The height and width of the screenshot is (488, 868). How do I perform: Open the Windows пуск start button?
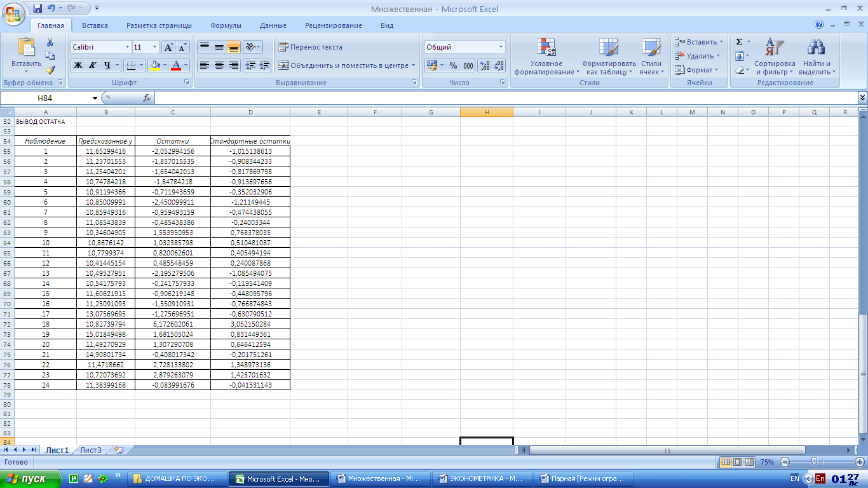click(30, 478)
